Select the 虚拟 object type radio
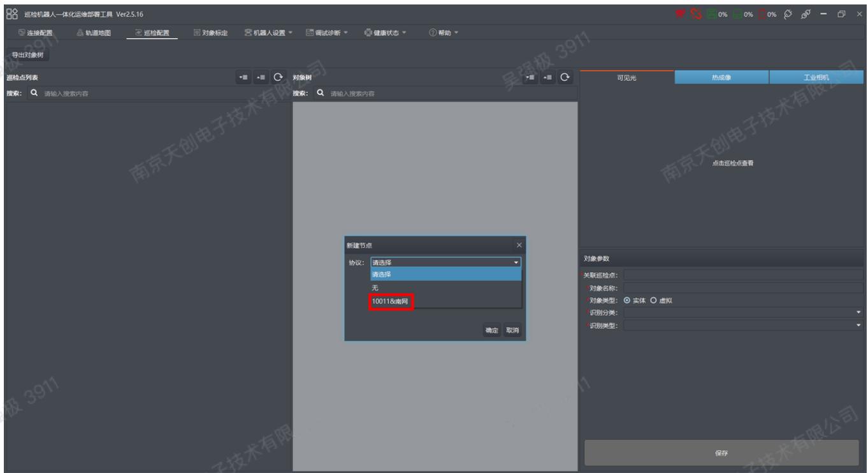Image resolution: width=868 pixels, height=473 pixels. 653,300
